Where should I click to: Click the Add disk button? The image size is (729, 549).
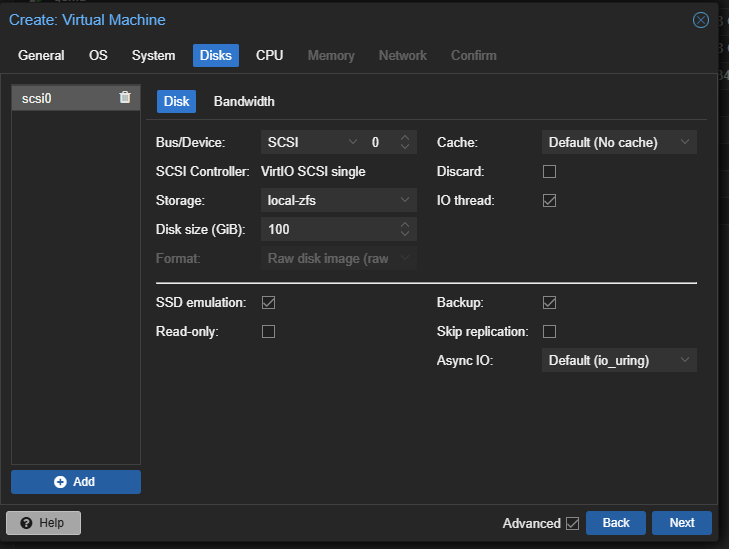(76, 482)
